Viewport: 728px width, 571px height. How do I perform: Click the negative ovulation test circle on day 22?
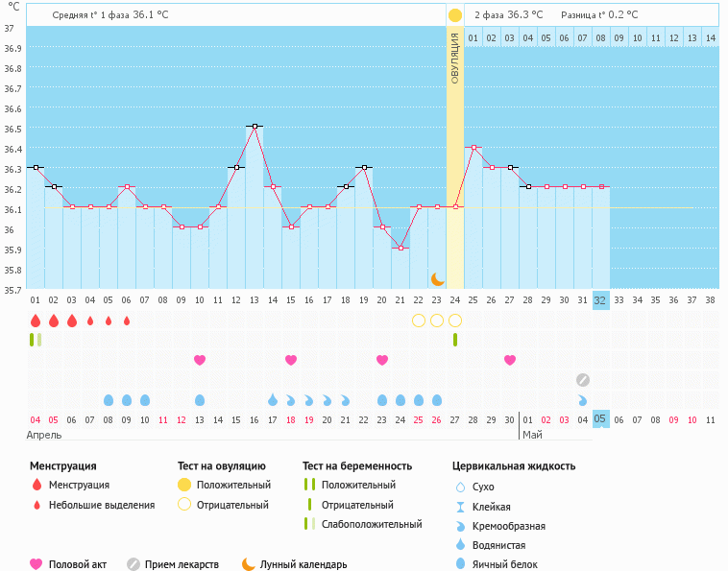tap(419, 321)
